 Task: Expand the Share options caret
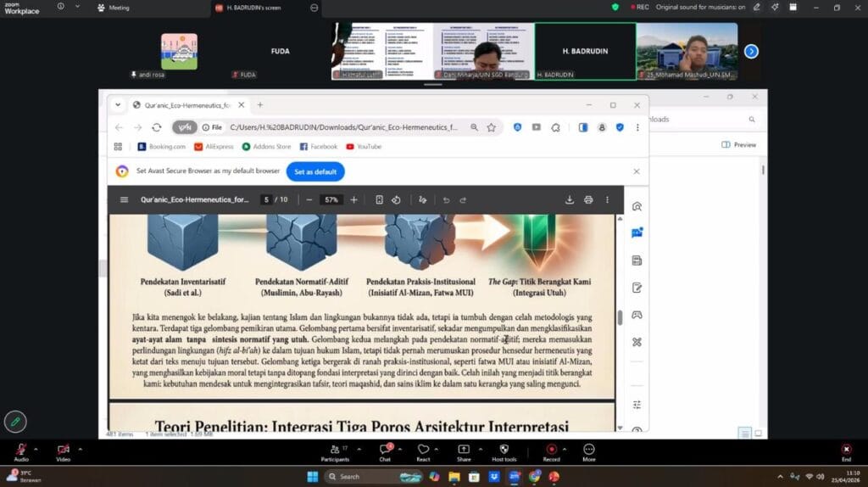pos(481,448)
